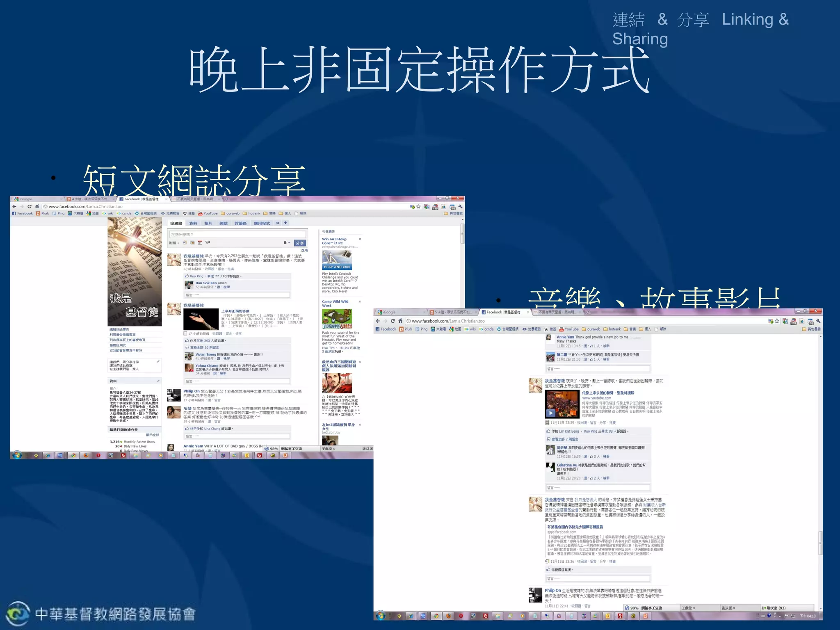The image size is (840, 630).
Task: Click the photo attachment icon after 附檔
Action: (192, 243)
